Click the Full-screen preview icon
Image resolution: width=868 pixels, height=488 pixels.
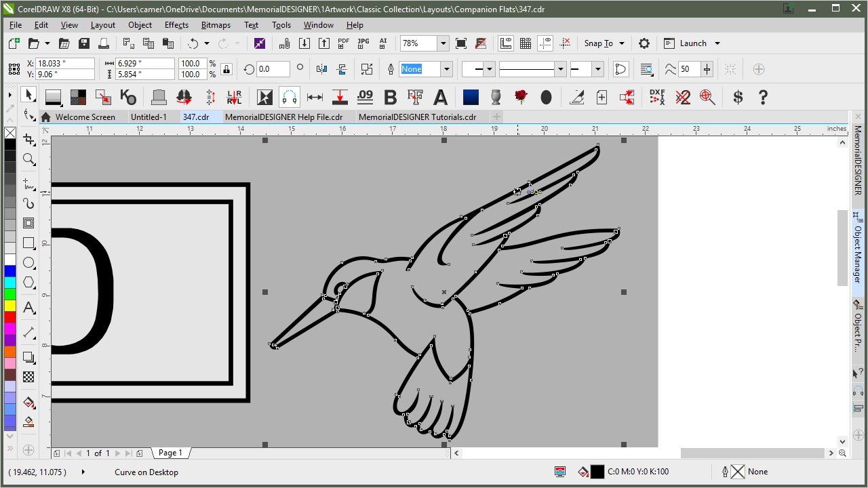(x=461, y=43)
